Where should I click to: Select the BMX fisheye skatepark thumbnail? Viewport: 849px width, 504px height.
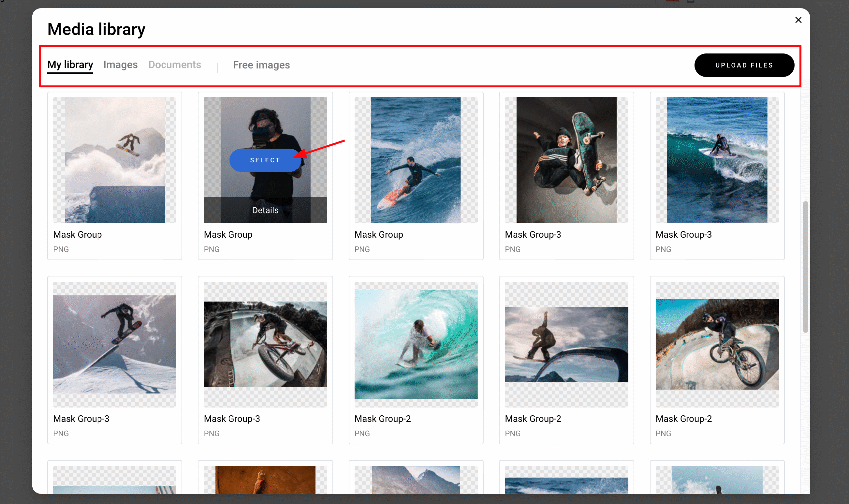[x=265, y=344]
